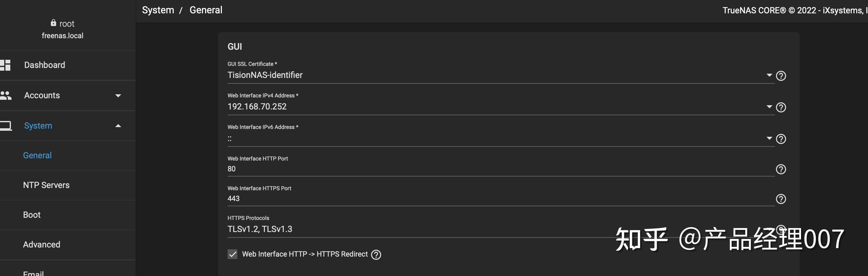Uncheck Web Interface HTTP -> HTTPS Redirect
This screenshot has height=276, width=868.
point(232,254)
